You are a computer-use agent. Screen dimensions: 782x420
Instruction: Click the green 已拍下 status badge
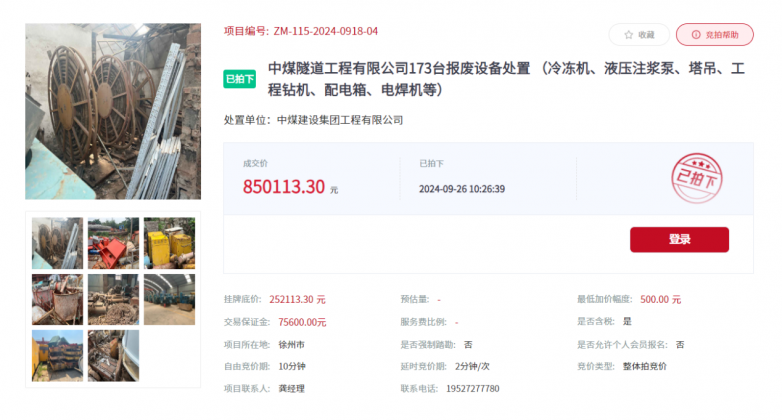point(239,79)
